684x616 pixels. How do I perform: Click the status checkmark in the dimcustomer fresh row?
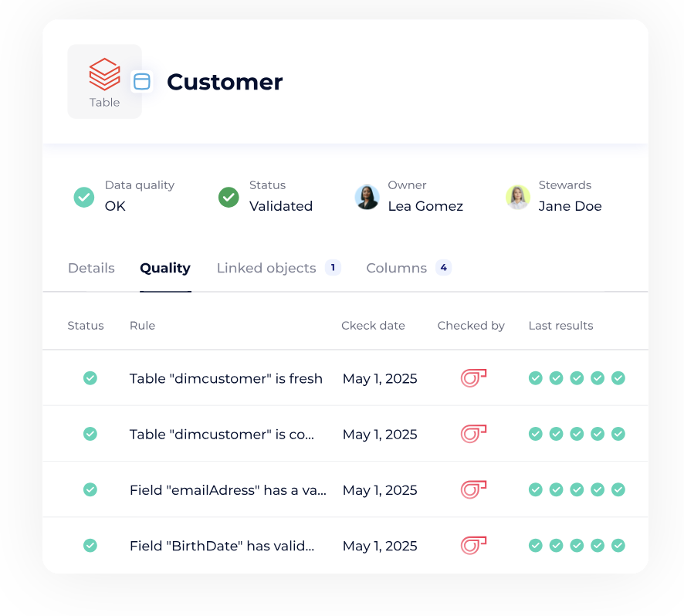point(90,378)
